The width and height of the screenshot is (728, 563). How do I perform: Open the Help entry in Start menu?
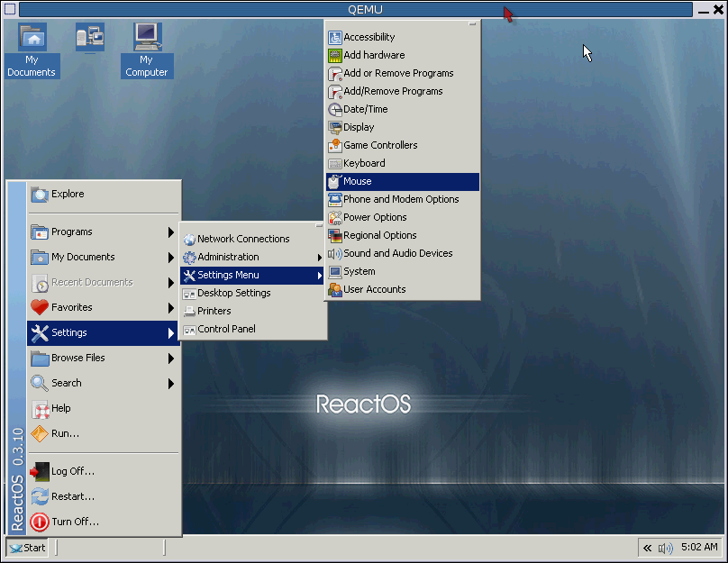tap(103, 409)
